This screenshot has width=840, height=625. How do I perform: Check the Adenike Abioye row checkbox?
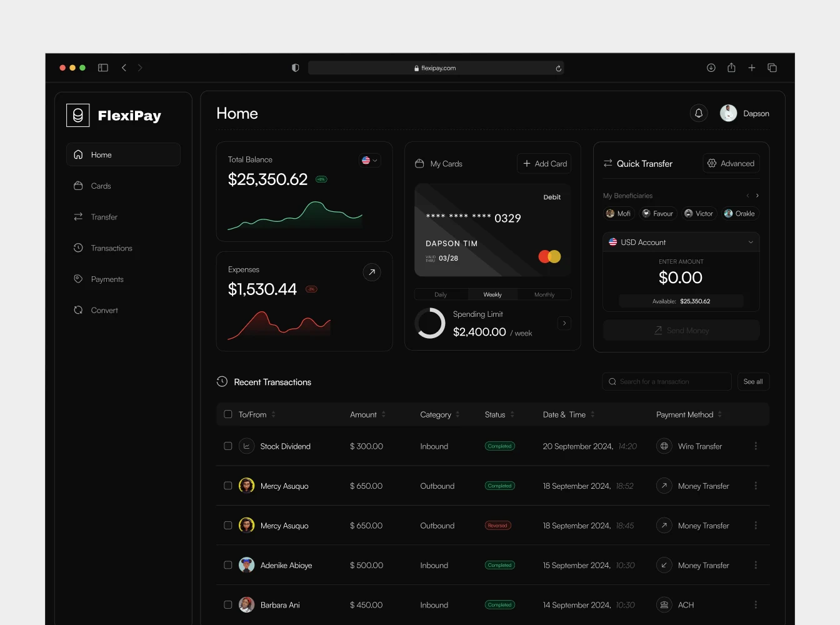228,565
